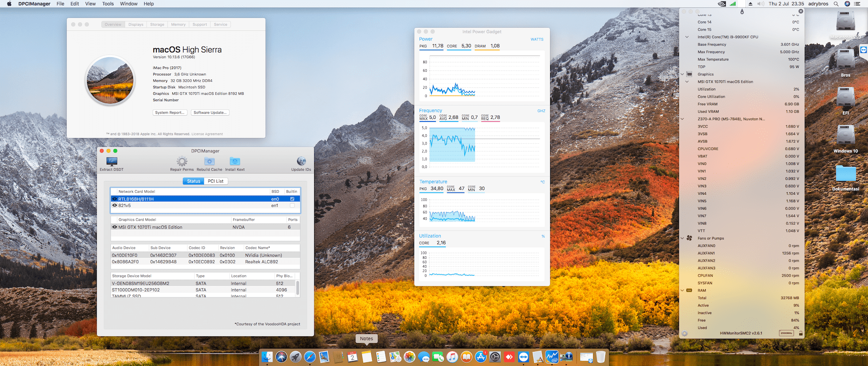Image resolution: width=868 pixels, height=366 pixels.
Task: Open the Trash in the Dock
Action: point(600,357)
